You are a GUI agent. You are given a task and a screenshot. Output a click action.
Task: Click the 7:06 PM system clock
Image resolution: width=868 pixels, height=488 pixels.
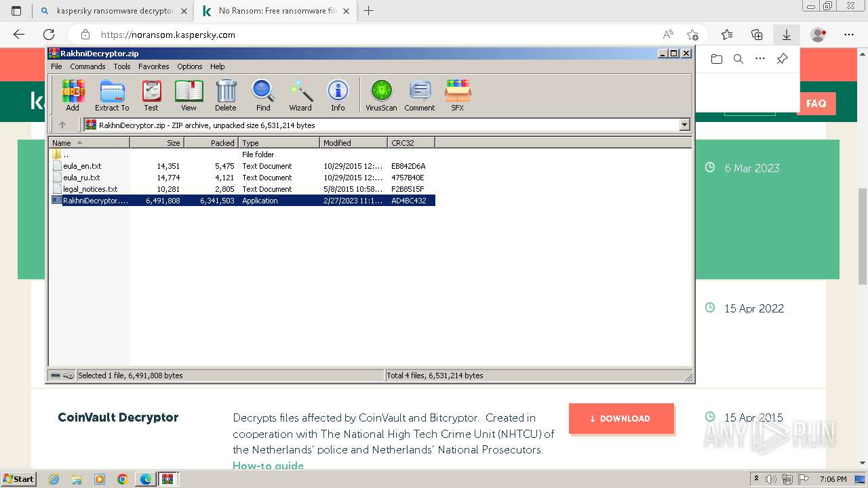point(833,479)
